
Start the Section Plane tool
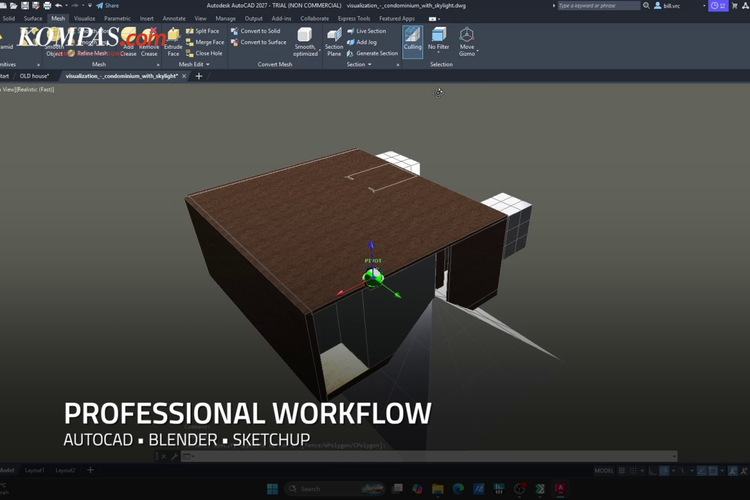334,42
